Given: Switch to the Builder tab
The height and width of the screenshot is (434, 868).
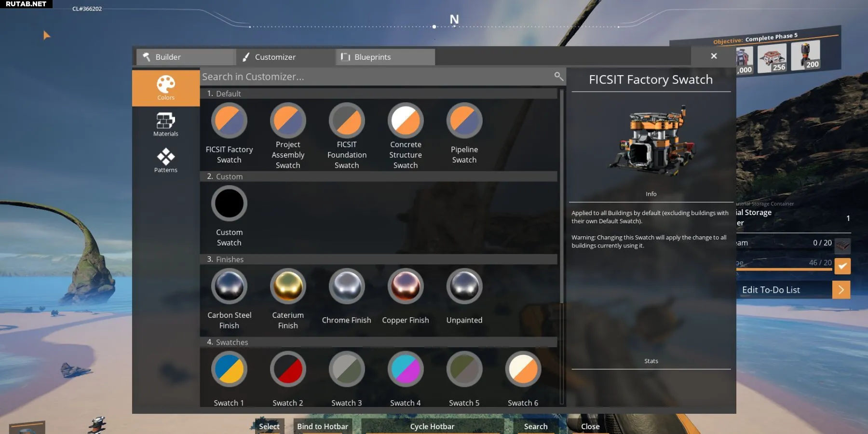Looking at the screenshot, I should tap(186, 57).
